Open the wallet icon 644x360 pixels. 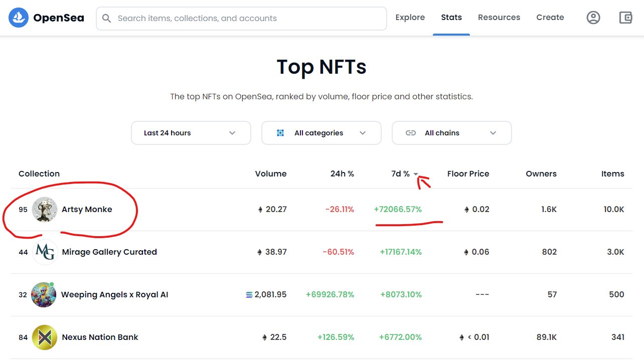(x=625, y=18)
